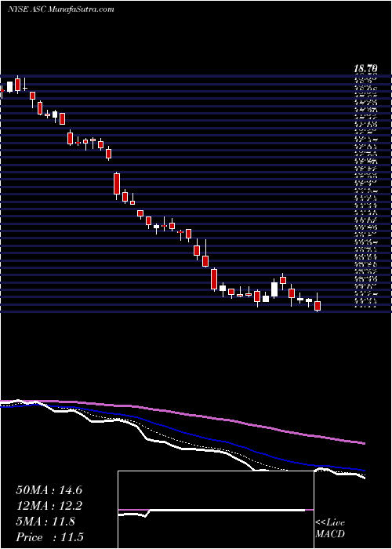
Task: Click inside the MACD inset chart box
Action: pyautogui.click(x=216, y=510)
